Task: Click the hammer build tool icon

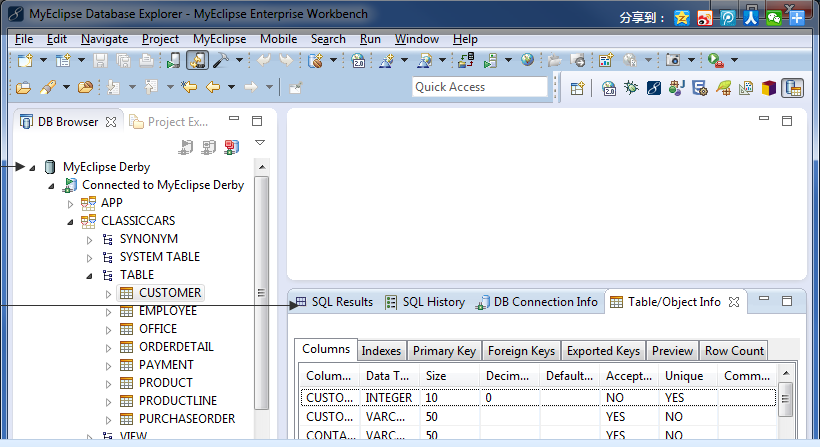Action: tap(221, 61)
